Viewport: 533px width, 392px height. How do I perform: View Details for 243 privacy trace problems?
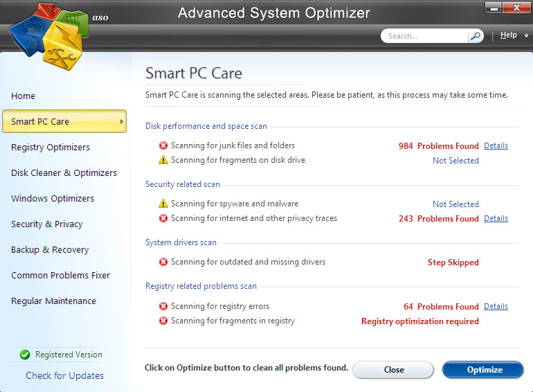pyautogui.click(x=496, y=218)
